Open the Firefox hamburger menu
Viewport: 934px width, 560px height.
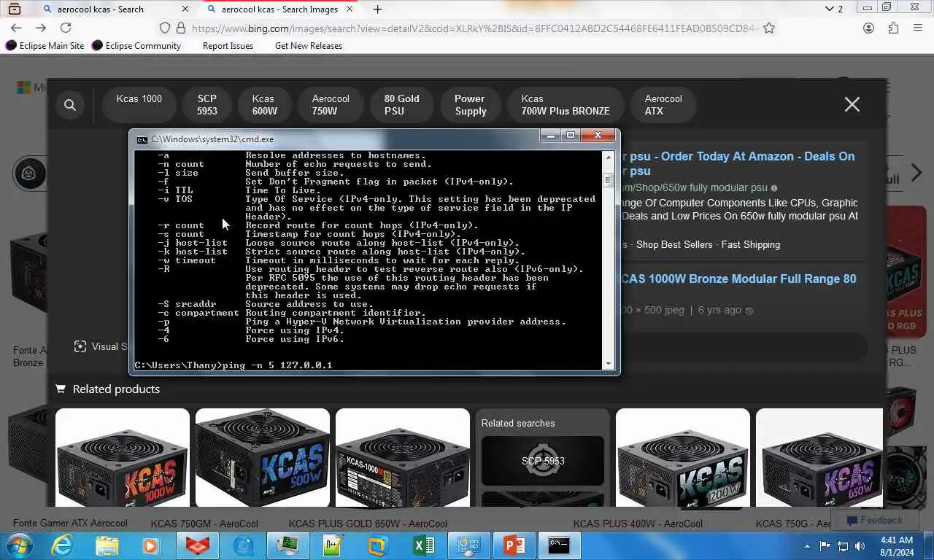coord(918,28)
